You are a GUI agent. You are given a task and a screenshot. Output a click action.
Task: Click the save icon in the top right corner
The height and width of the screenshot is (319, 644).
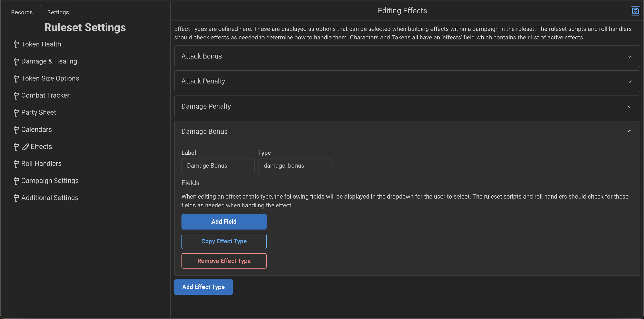pyautogui.click(x=635, y=11)
